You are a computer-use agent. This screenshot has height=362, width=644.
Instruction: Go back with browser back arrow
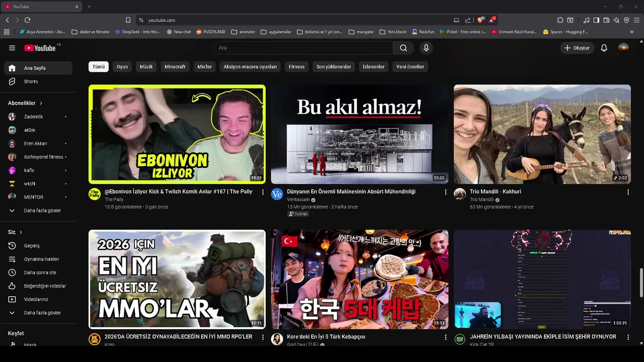[x=7, y=20]
